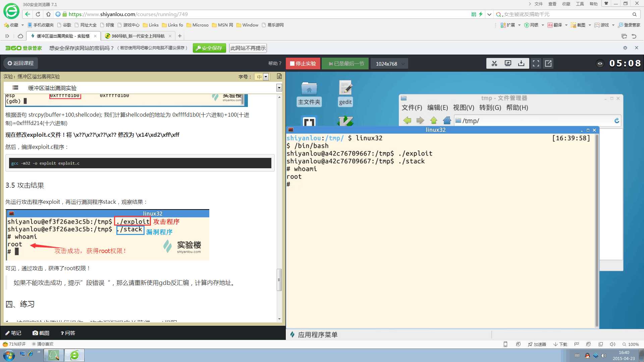Open the gedit desktop shortcut
644x362 pixels.
pos(345,94)
